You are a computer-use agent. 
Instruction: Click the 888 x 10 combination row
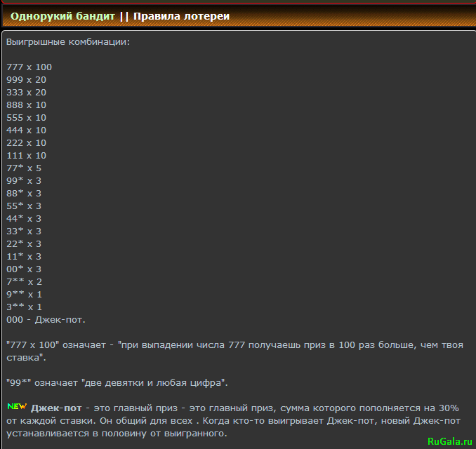(x=26, y=105)
